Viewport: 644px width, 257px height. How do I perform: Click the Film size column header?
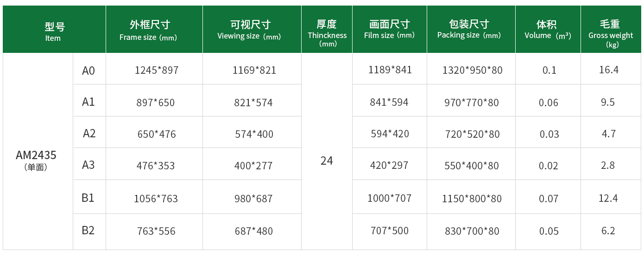point(390,29)
